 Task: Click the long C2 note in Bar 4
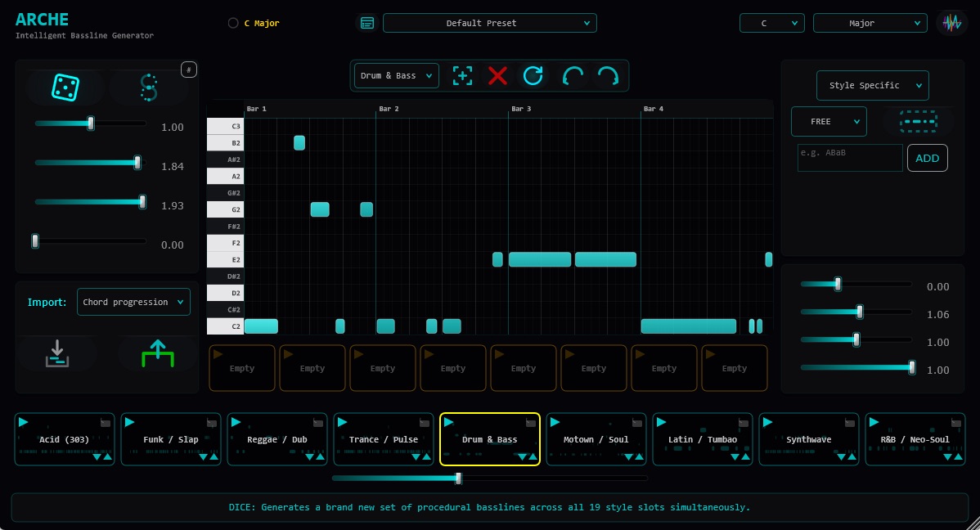pos(689,326)
